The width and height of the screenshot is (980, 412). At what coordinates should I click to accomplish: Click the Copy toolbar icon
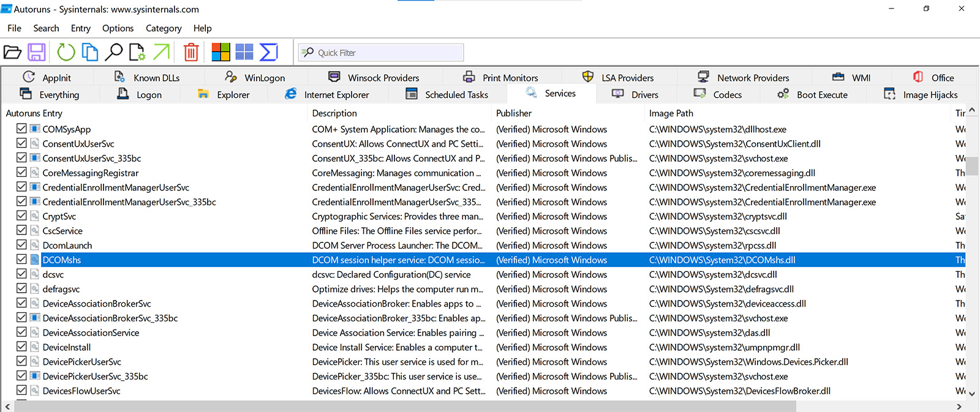pyautogui.click(x=90, y=53)
